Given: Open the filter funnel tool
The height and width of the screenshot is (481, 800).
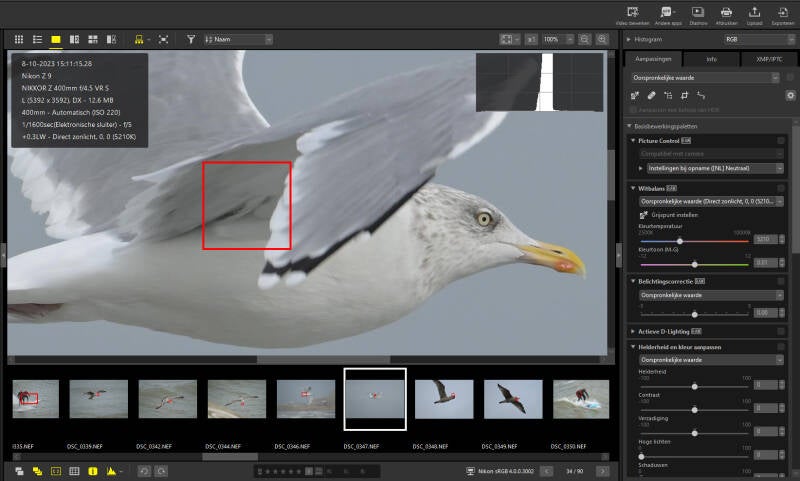Looking at the screenshot, I should coord(191,39).
